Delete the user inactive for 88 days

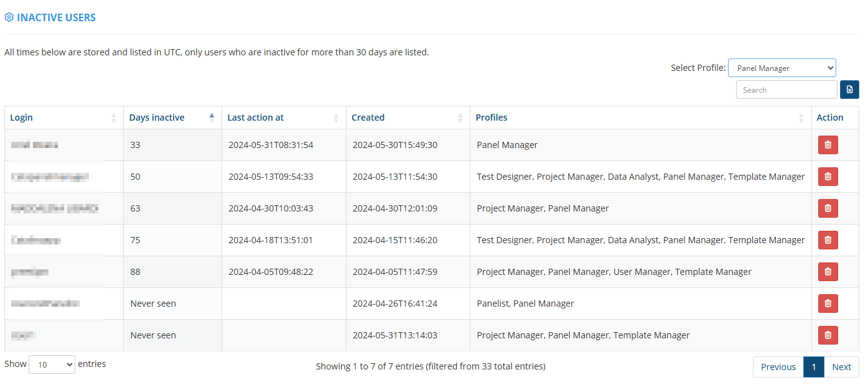tap(828, 272)
